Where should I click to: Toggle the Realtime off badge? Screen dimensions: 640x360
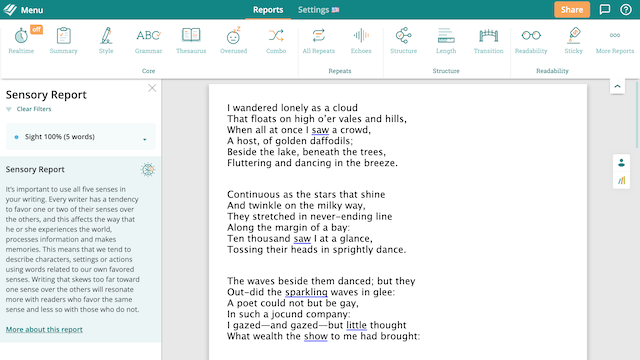click(x=37, y=29)
